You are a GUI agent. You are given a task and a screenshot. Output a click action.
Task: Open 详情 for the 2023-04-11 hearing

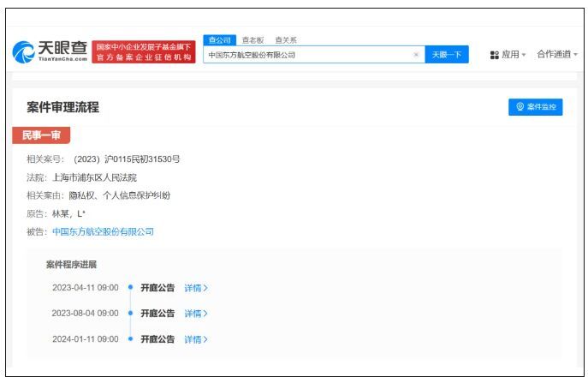(x=196, y=288)
